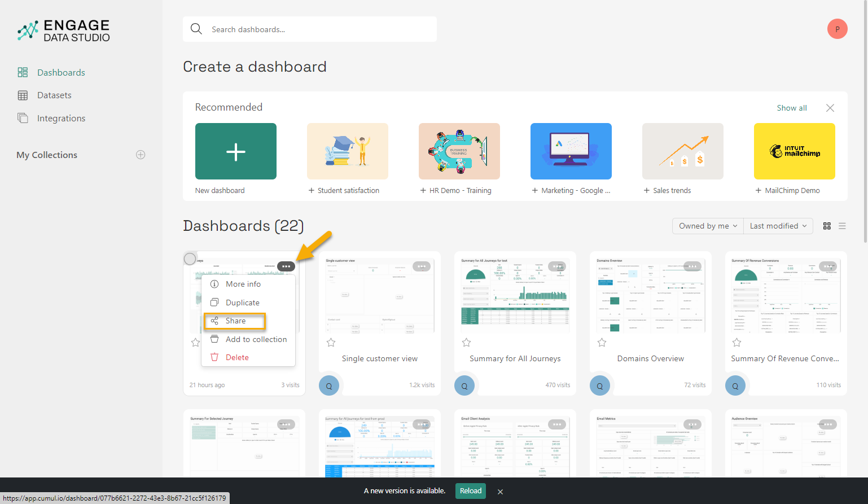868x504 pixels.
Task: Expand the Last modified sort dropdown
Action: (778, 226)
